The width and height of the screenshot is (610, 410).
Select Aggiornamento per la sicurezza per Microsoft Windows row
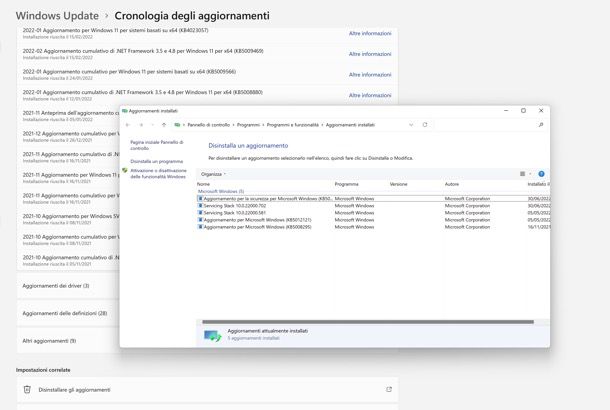373,198
